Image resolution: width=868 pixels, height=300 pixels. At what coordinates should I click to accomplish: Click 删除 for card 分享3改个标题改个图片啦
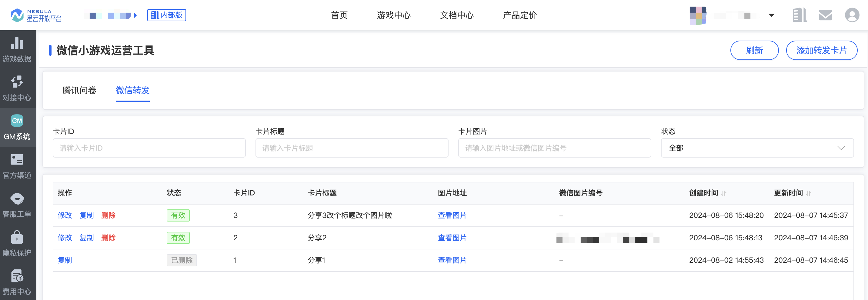(109, 215)
